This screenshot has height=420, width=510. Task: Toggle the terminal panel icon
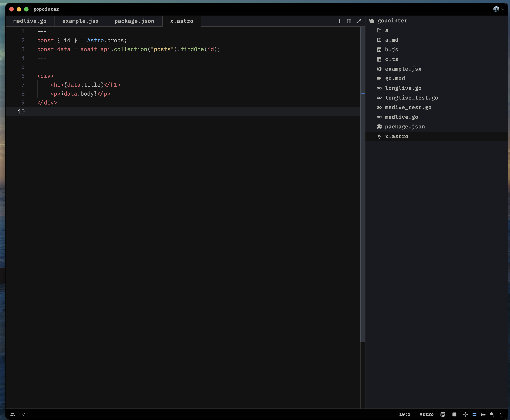454,414
